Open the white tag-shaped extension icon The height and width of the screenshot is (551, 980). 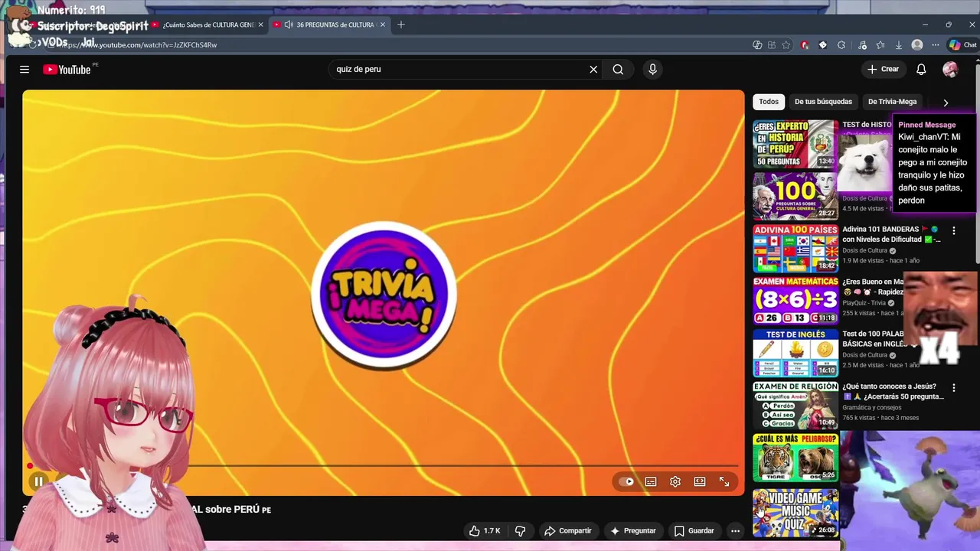[x=823, y=45]
